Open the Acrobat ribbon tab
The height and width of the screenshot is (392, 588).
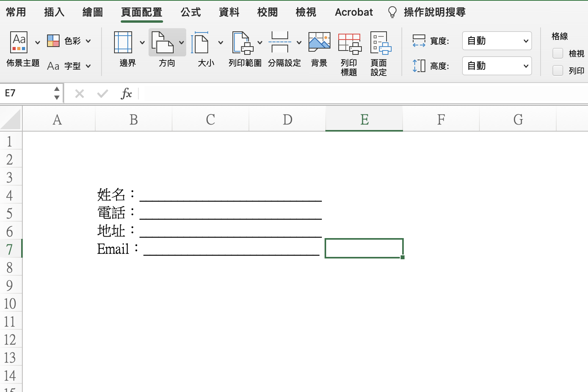tap(353, 12)
